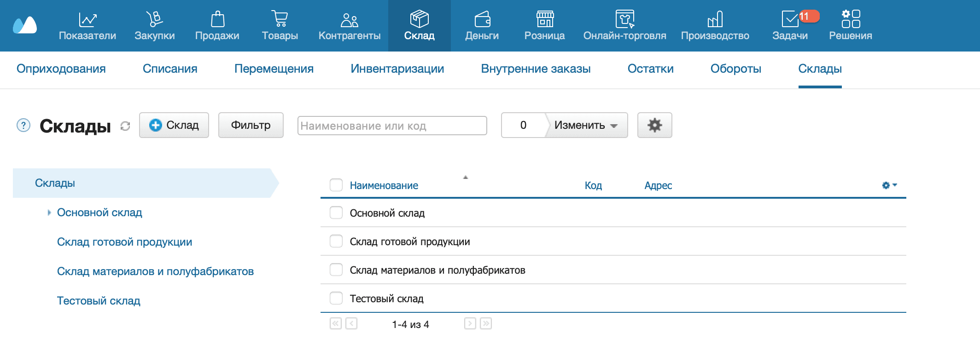
Task: Check the Тестовый склад row checkbox
Action: click(x=336, y=298)
